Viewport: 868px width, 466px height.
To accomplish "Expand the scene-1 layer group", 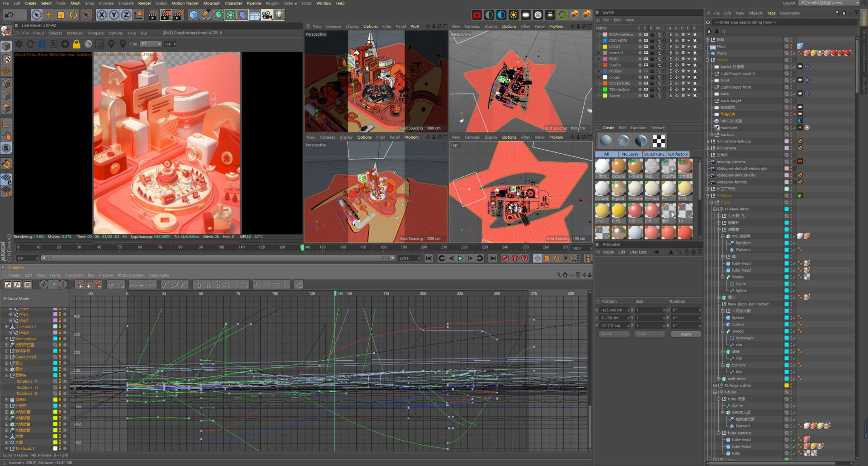I will point(599,53).
